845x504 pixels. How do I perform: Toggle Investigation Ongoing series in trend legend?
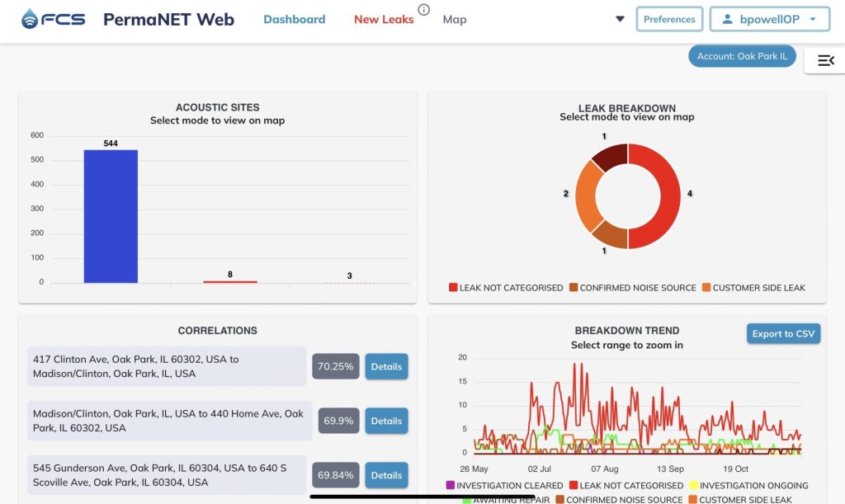[749, 485]
